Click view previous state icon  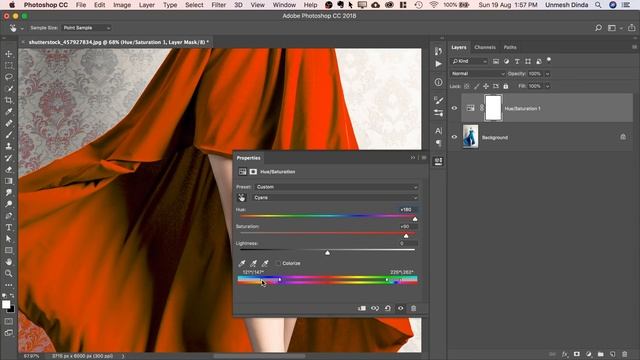pyautogui.click(x=375, y=308)
